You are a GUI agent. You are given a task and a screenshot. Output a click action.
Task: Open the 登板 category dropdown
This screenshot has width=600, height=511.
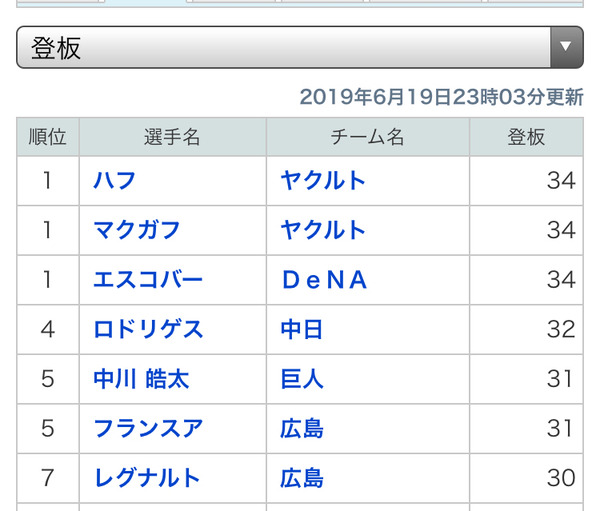(300, 47)
